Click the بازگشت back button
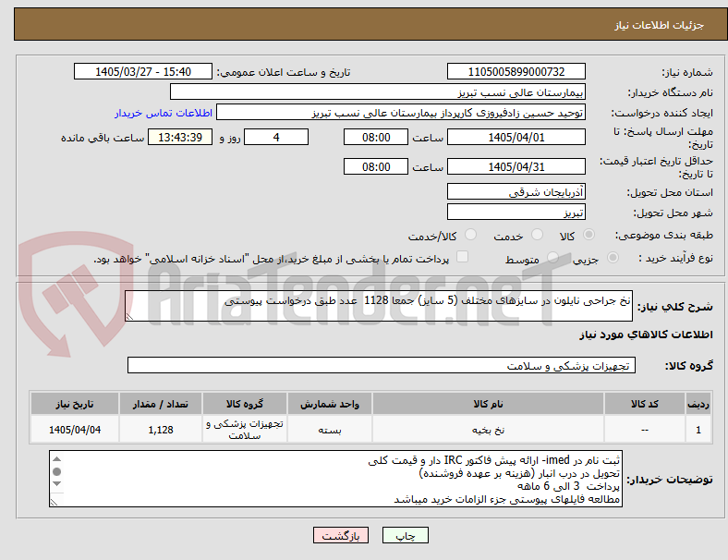728x560 pixels. [x=341, y=535]
